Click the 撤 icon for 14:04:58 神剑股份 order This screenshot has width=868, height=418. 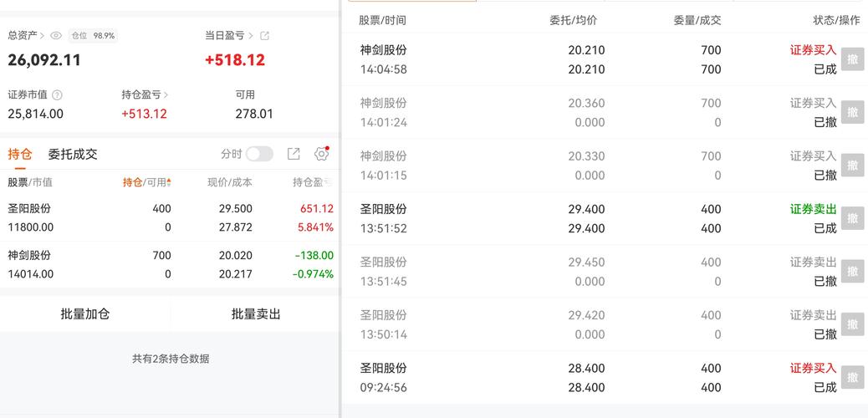click(851, 59)
